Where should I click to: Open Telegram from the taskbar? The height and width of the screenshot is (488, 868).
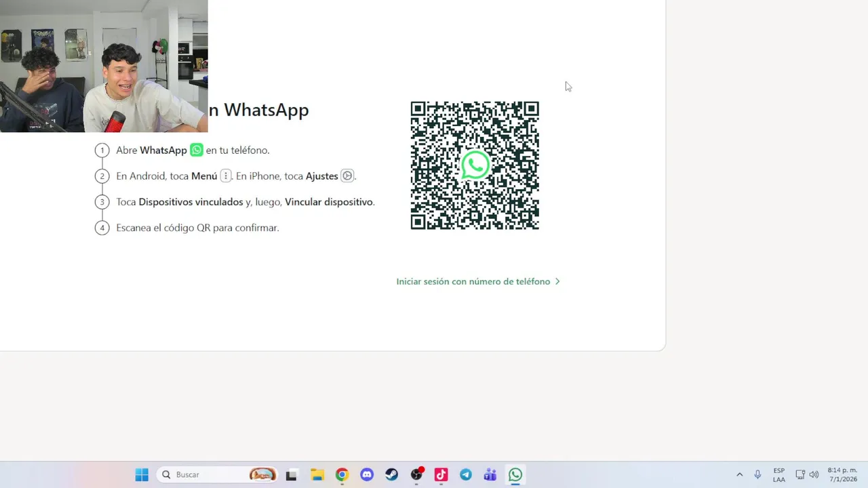tap(466, 474)
